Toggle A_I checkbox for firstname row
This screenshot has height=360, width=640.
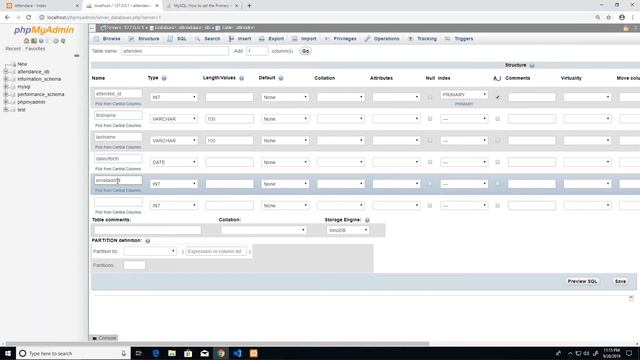pos(498,119)
